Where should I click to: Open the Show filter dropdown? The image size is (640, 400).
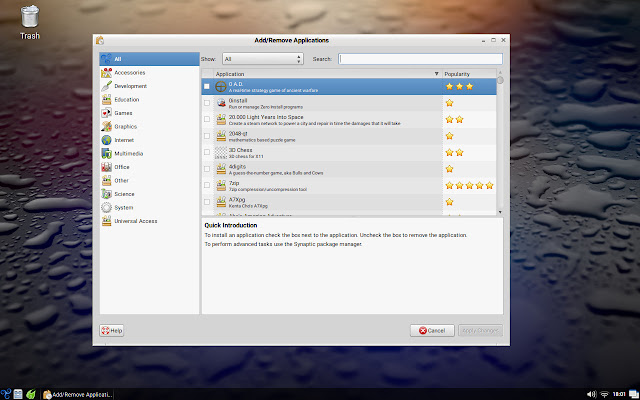pos(263,59)
